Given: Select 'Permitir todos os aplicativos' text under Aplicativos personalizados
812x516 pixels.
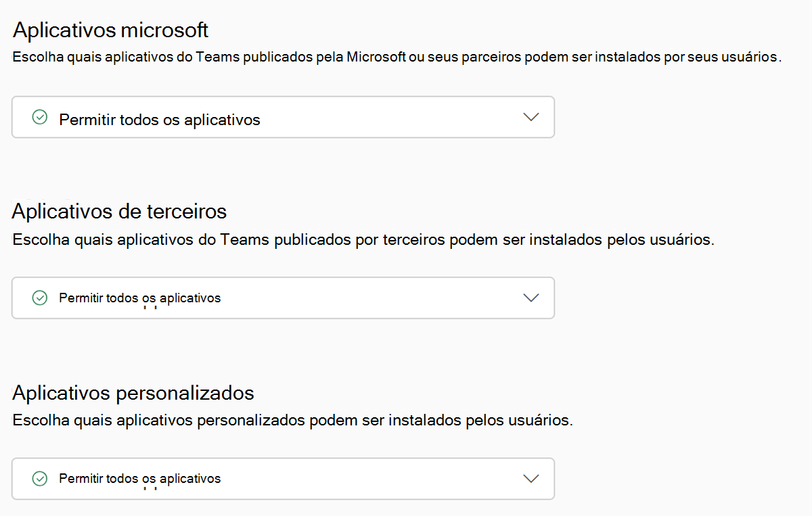Looking at the screenshot, I should [x=139, y=478].
